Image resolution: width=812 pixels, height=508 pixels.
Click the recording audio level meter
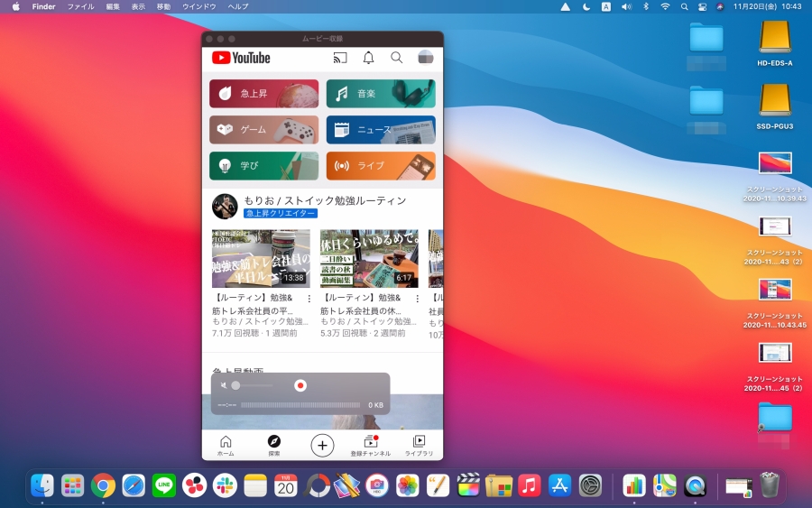tap(300, 405)
